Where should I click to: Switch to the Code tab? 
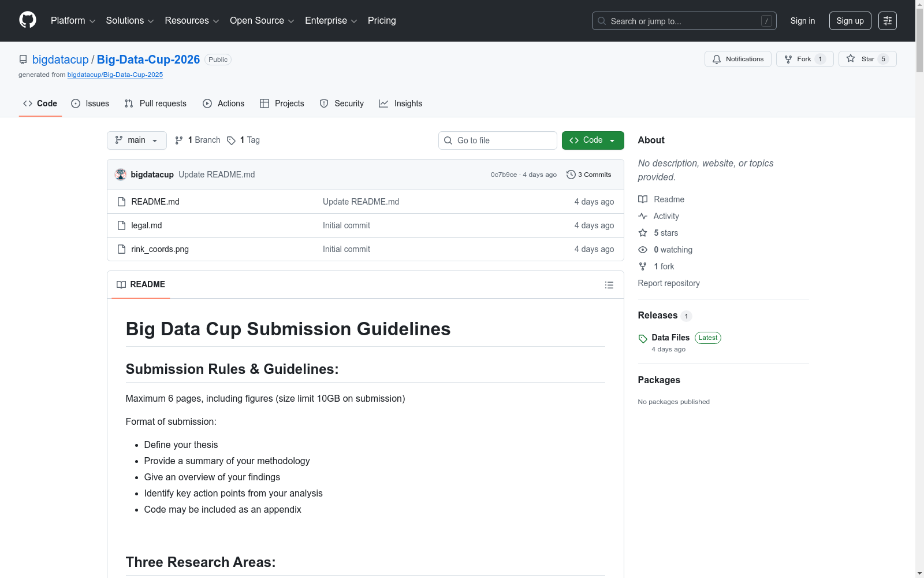point(40,103)
